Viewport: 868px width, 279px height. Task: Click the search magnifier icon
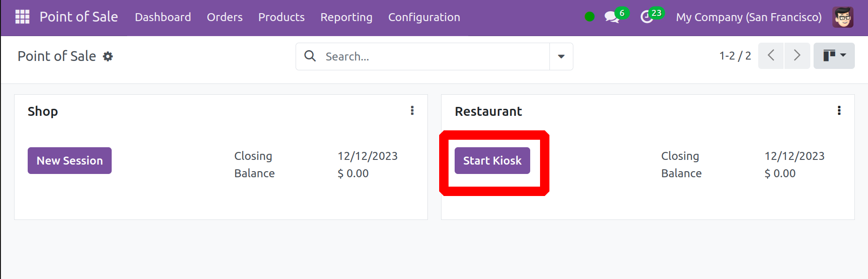coord(310,56)
